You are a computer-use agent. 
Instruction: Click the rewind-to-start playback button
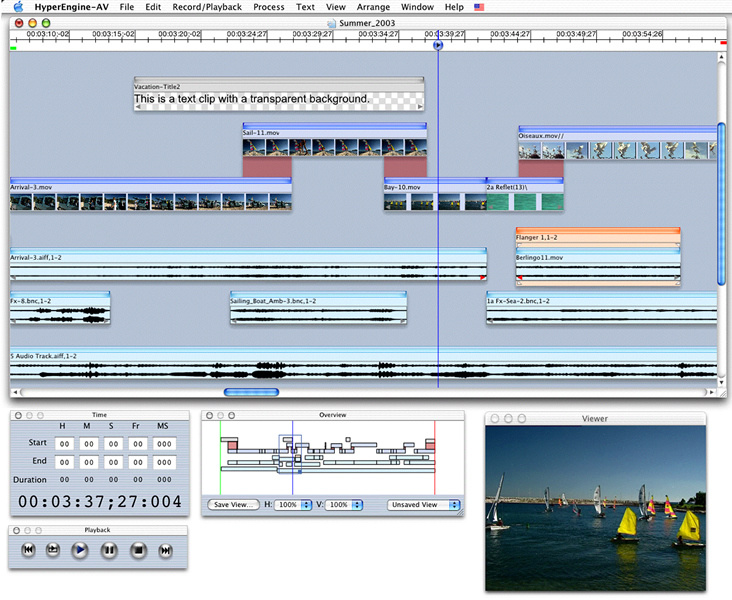pyautogui.click(x=27, y=550)
